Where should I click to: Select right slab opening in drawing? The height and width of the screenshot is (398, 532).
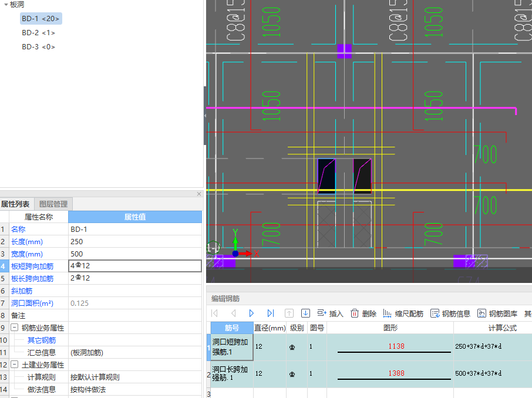tap(362, 176)
